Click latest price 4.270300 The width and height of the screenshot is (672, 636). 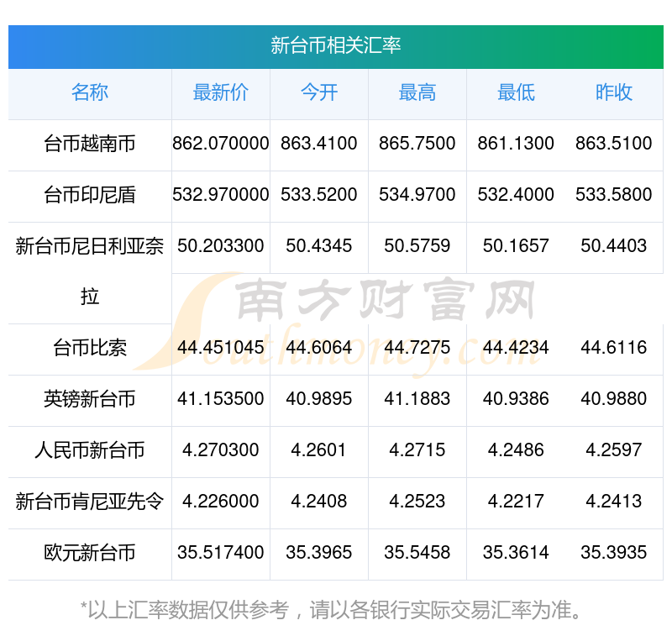click(221, 450)
